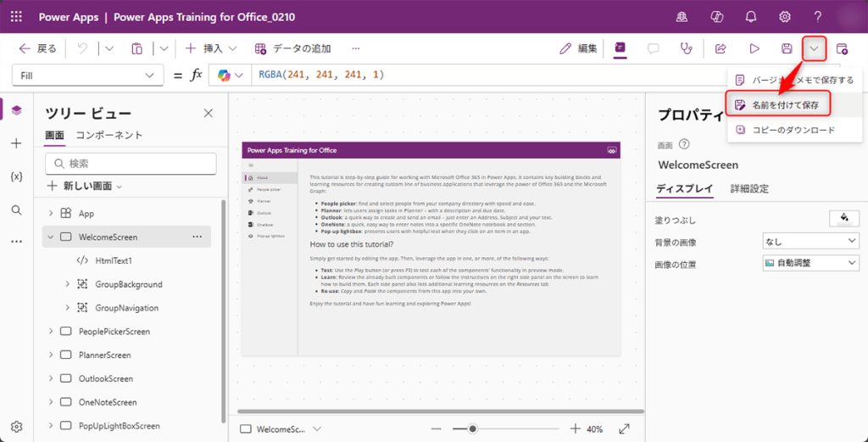
Task: Open the toolbar overflow ellipsis
Action: pyautogui.click(x=356, y=48)
